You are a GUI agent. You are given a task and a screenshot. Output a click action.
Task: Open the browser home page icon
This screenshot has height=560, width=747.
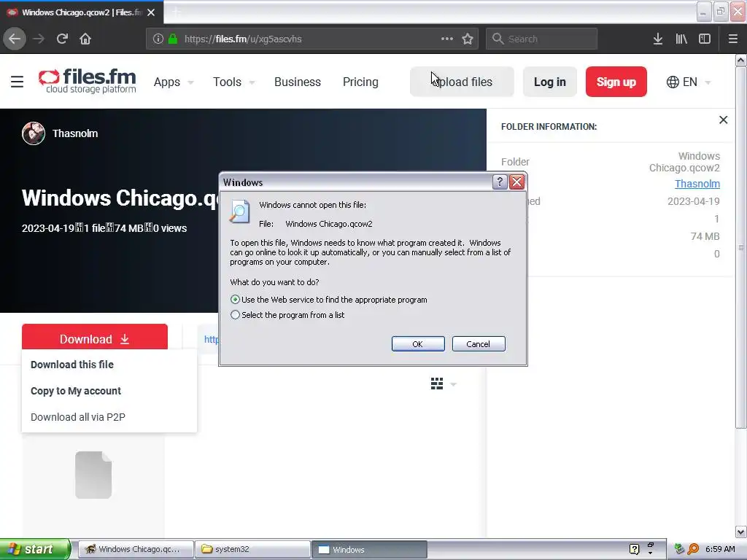pyautogui.click(x=85, y=39)
